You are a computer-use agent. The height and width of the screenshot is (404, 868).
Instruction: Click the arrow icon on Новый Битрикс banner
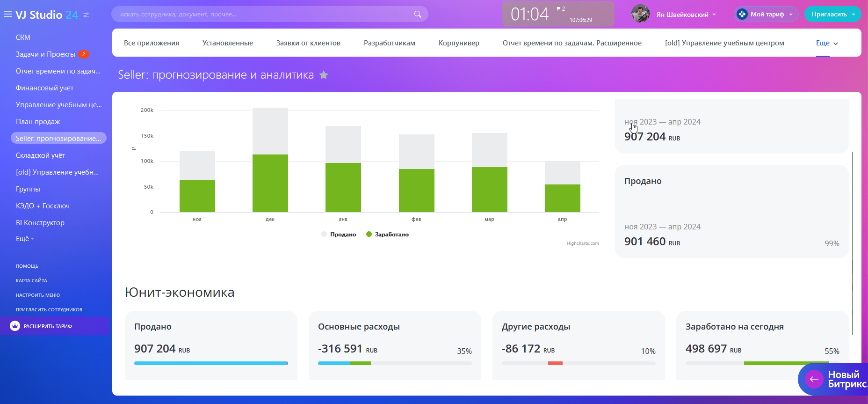(x=814, y=379)
